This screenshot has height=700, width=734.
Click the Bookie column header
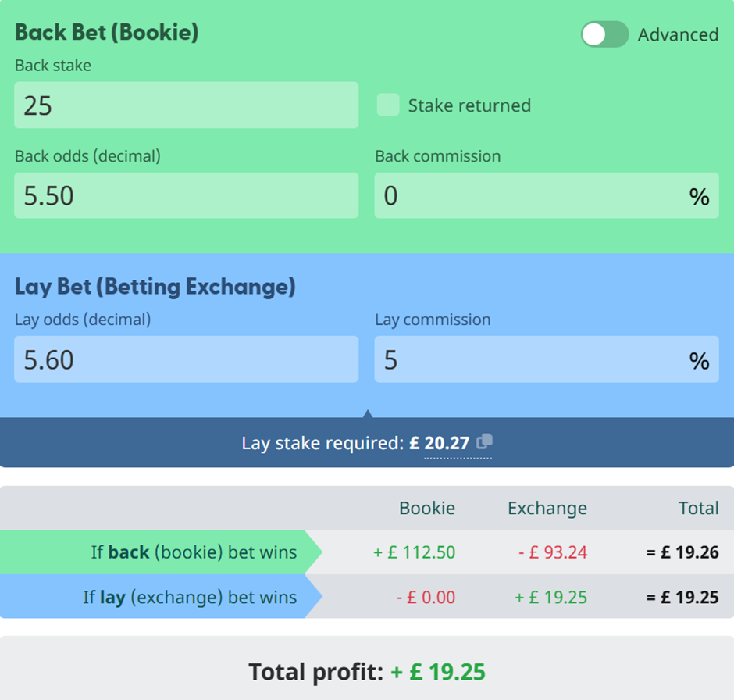point(427,508)
